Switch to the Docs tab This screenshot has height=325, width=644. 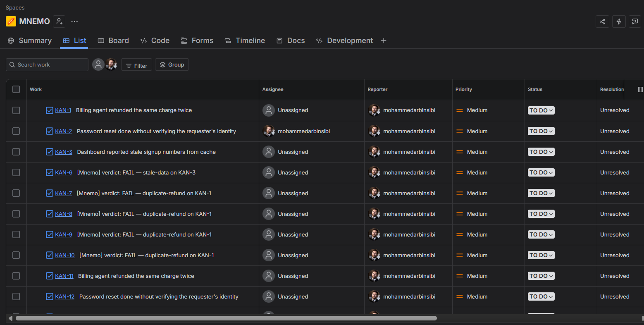point(291,41)
